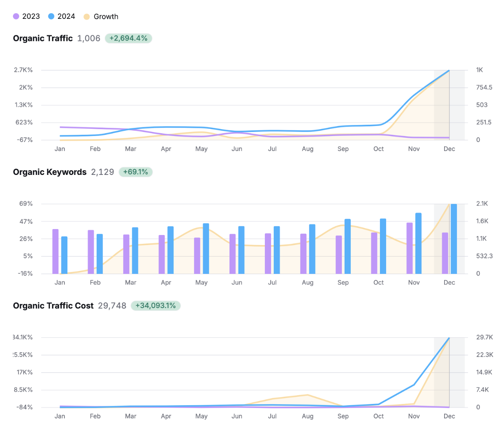Select the Organic Traffic Cost chart heading
The width and height of the screenshot is (504, 430).
(x=53, y=306)
